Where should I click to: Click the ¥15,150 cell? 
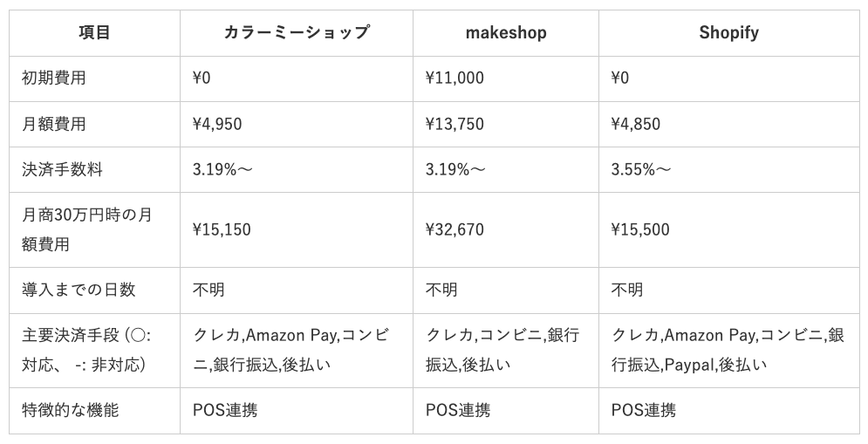[x=222, y=230]
